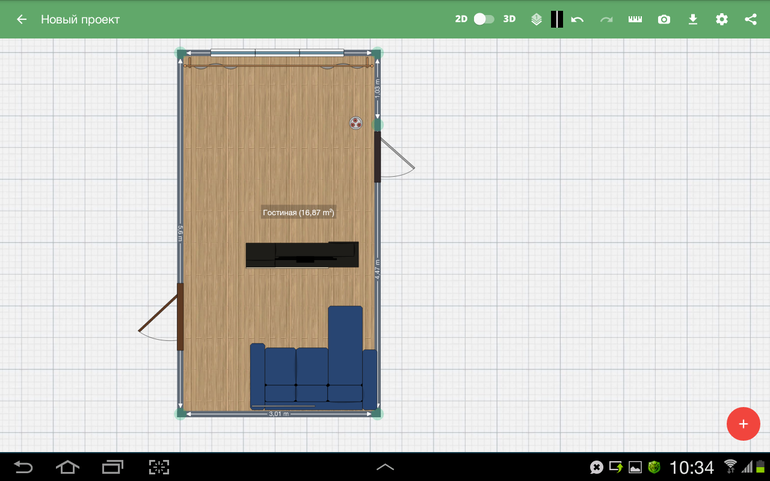
Task: Open the settings gear
Action: point(722,19)
